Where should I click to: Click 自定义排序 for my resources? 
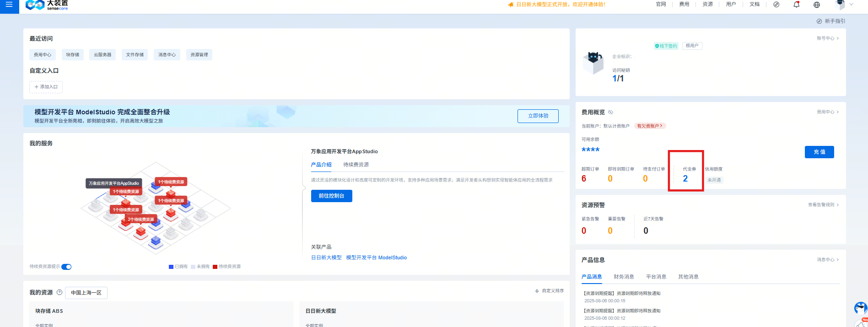[549, 291]
